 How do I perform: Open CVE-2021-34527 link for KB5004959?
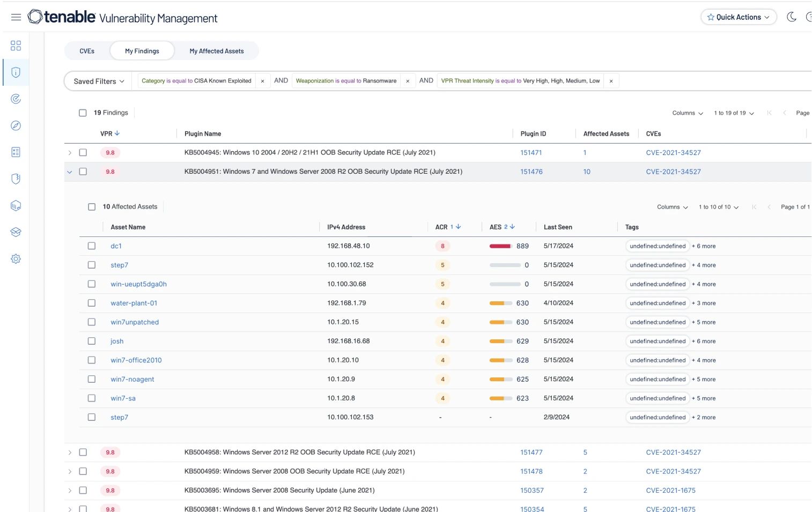pos(673,471)
